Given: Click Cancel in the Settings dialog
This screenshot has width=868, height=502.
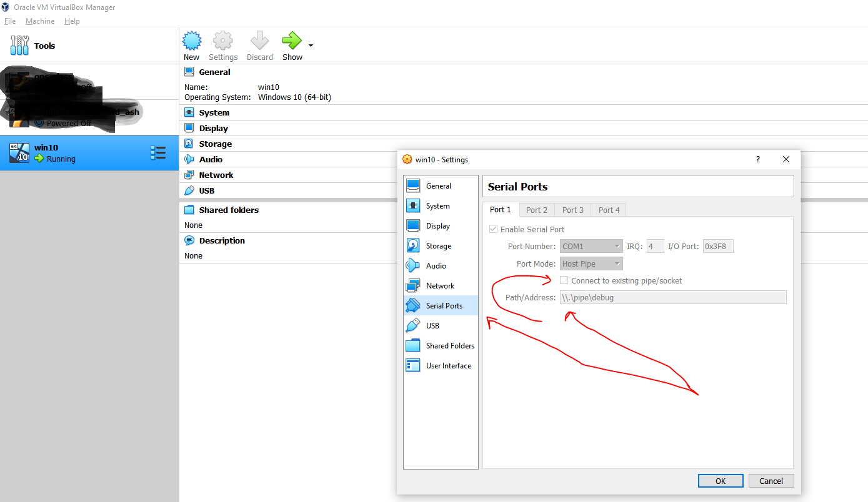Looking at the screenshot, I should [x=771, y=481].
